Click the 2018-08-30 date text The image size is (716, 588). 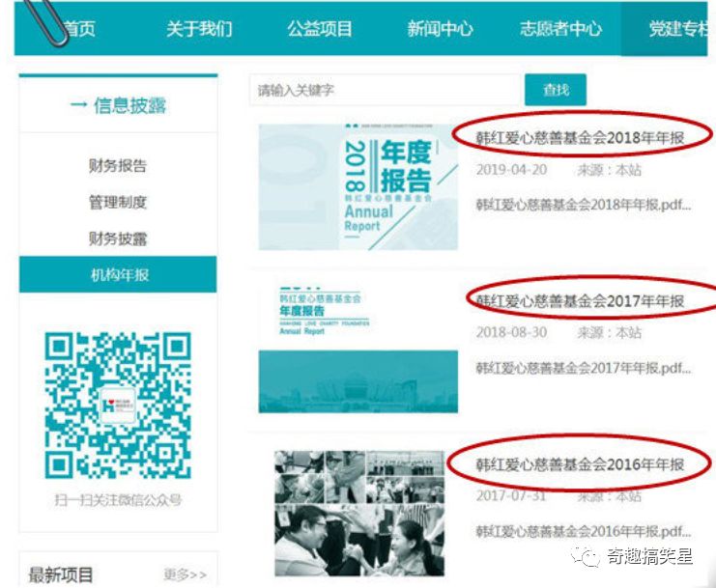point(511,332)
